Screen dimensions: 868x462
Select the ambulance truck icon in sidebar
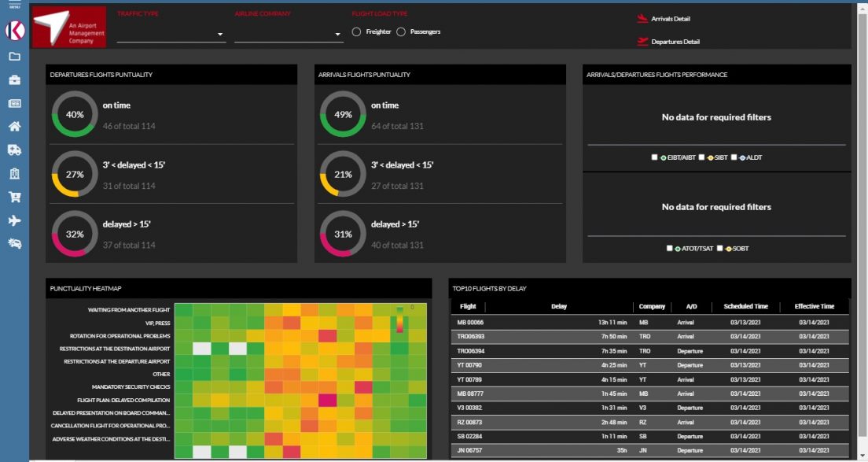click(x=15, y=150)
